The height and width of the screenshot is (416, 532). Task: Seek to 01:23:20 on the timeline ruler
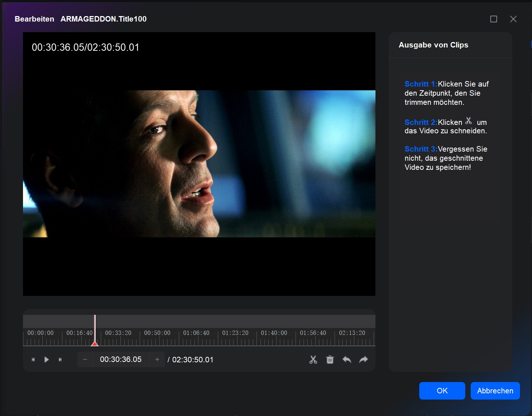pyautogui.click(x=235, y=333)
